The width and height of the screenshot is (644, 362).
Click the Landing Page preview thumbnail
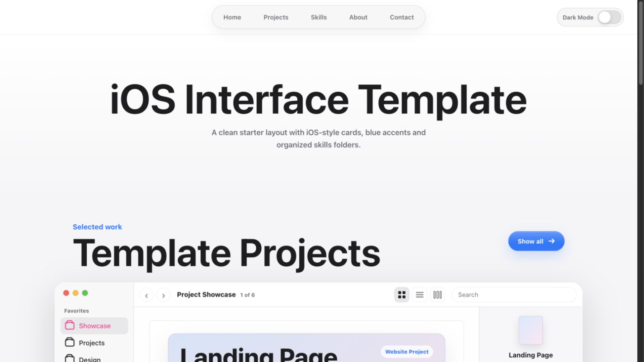[531, 330]
